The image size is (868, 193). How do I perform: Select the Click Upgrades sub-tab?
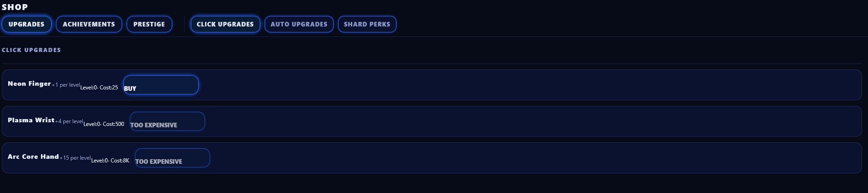(x=225, y=24)
